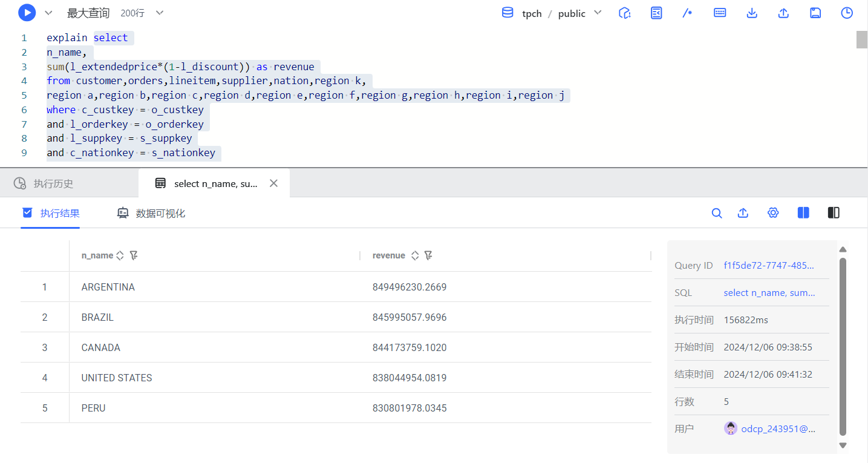Save the query with the floppy disk icon
Image resolution: width=868 pixels, height=463 pixels.
tap(815, 13)
